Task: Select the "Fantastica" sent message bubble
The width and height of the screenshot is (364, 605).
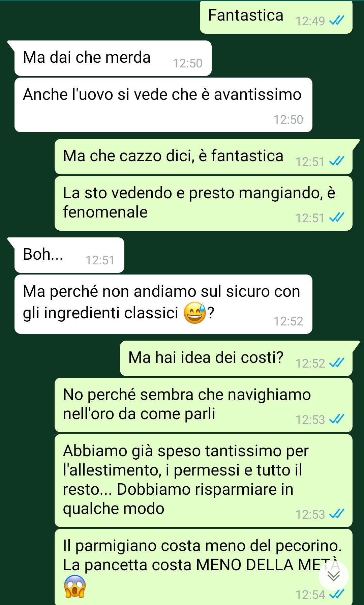Action: click(x=276, y=17)
